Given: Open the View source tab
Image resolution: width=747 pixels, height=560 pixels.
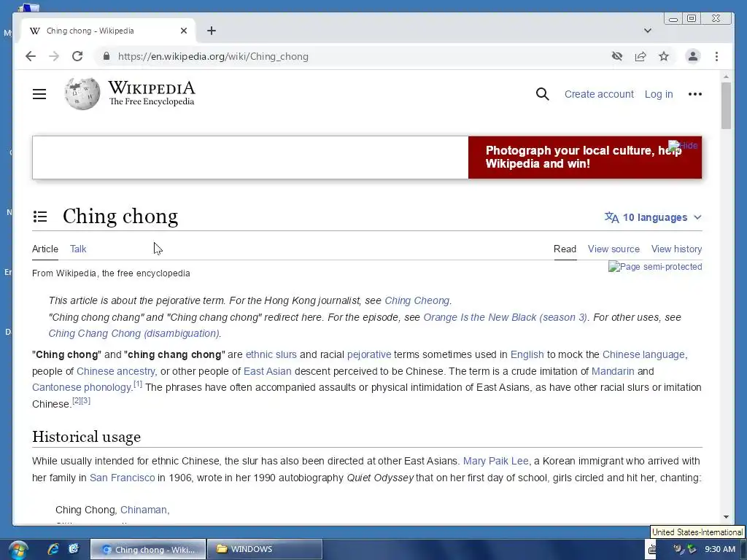Looking at the screenshot, I should tap(614, 249).
